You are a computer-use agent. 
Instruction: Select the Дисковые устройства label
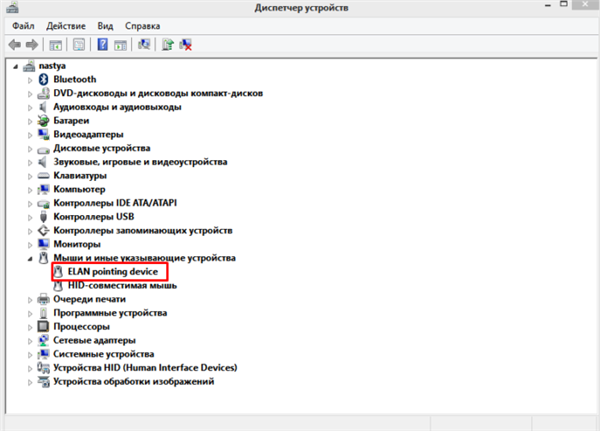pos(102,148)
